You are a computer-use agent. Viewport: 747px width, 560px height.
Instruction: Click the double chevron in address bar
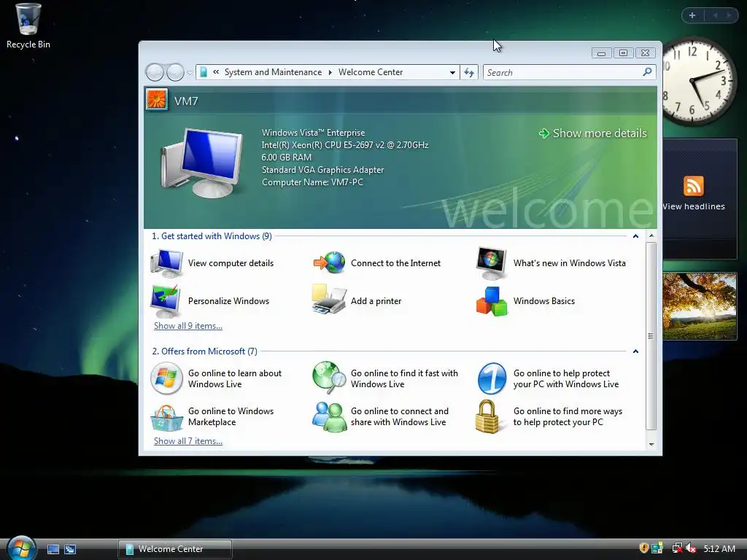pyautogui.click(x=216, y=72)
